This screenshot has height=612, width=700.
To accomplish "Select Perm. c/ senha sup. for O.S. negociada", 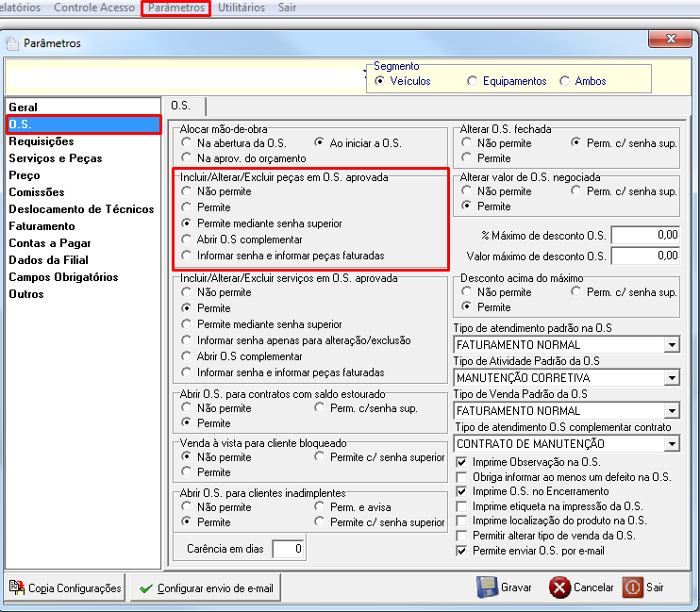I will (x=575, y=191).
